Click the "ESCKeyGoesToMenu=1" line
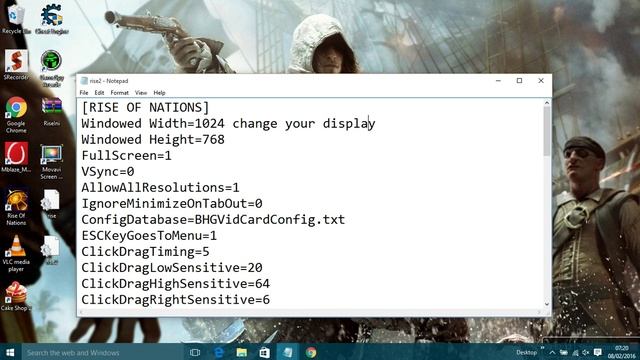640x360 pixels. [149, 236]
